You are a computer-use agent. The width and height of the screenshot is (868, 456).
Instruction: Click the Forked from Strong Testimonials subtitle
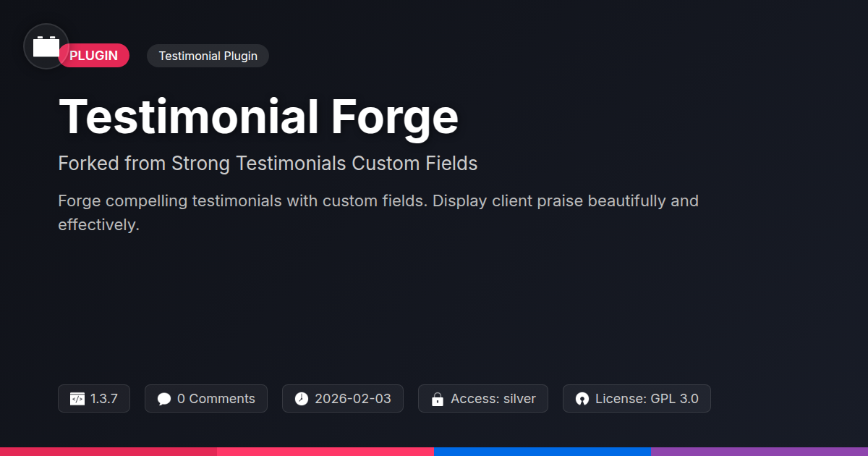(268, 164)
